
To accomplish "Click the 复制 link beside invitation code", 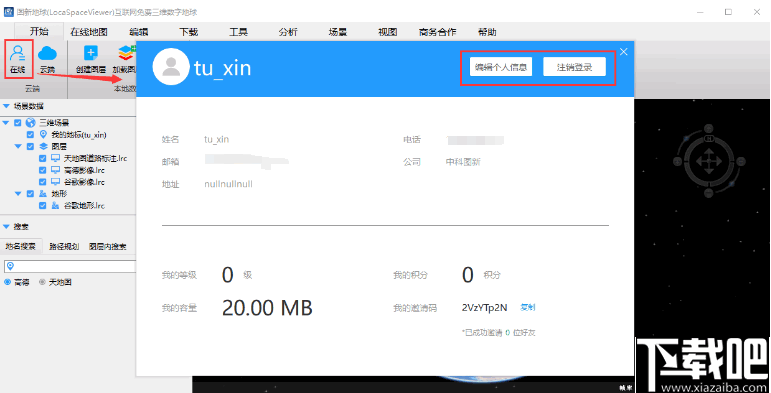I will point(528,307).
